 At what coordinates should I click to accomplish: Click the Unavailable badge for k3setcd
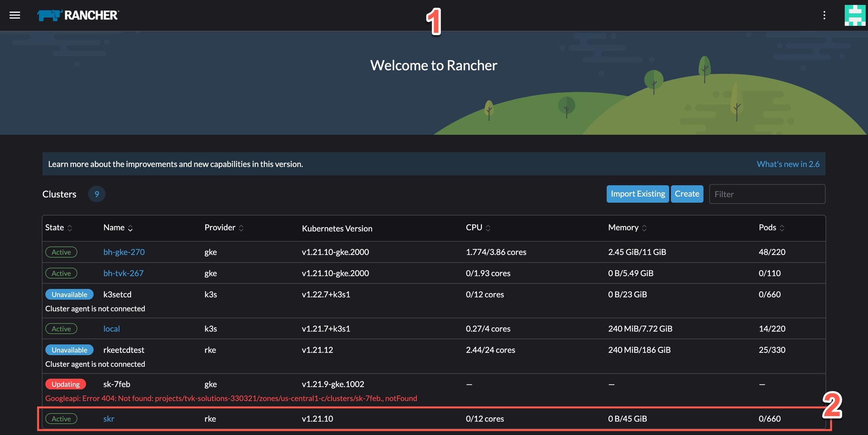pyautogui.click(x=69, y=295)
